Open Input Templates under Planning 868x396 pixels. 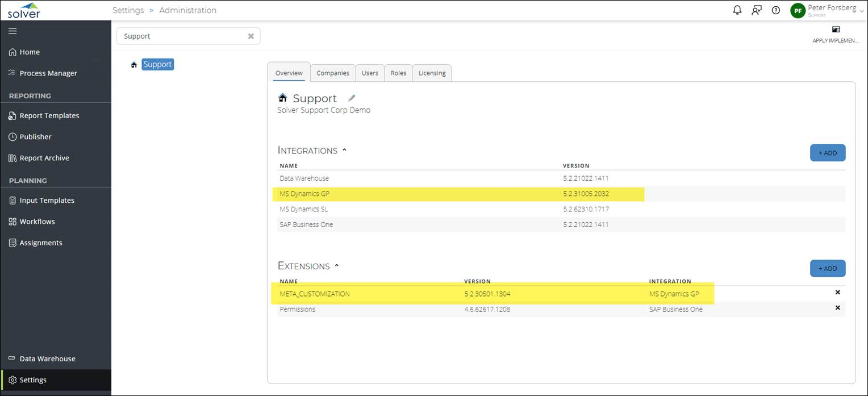(47, 200)
